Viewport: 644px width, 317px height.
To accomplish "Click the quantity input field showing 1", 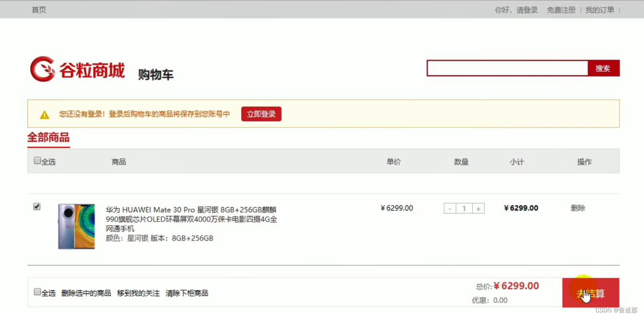I will tap(464, 208).
